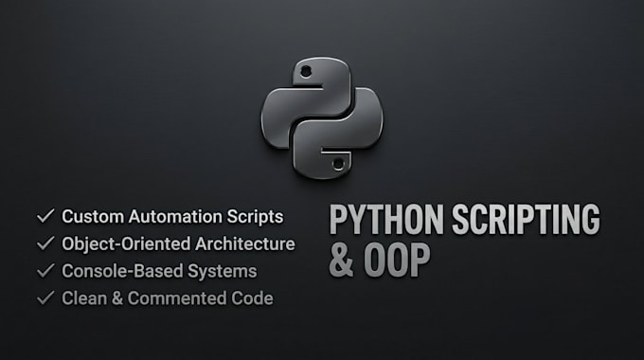The image size is (644, 360).
Task: Select the text 'Custom Automation Scripts'
Action: pos(172,217)
